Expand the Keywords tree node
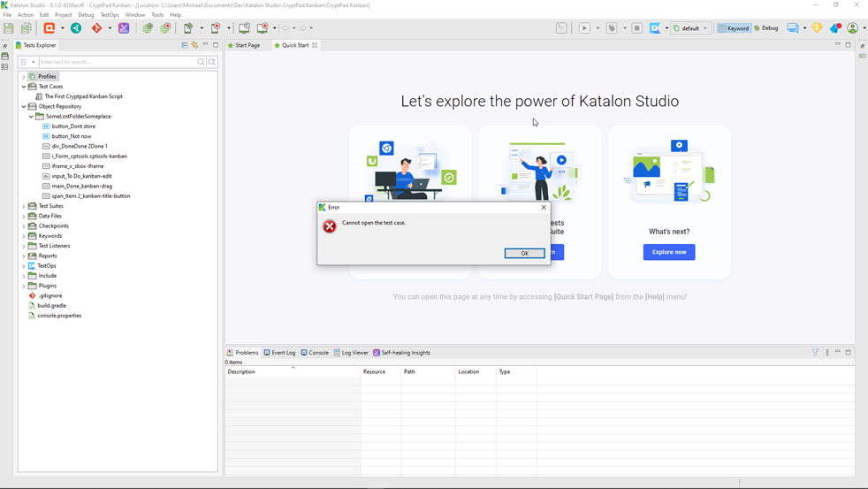Screen dimensions: 868x489 [24, 236]
